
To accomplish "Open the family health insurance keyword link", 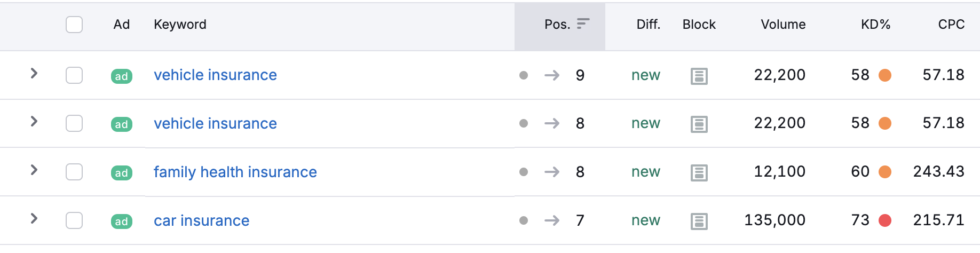I will [235, 172].
